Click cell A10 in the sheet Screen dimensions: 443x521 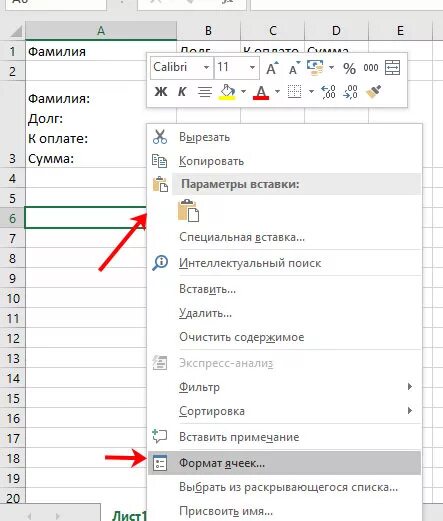(86, 298)
